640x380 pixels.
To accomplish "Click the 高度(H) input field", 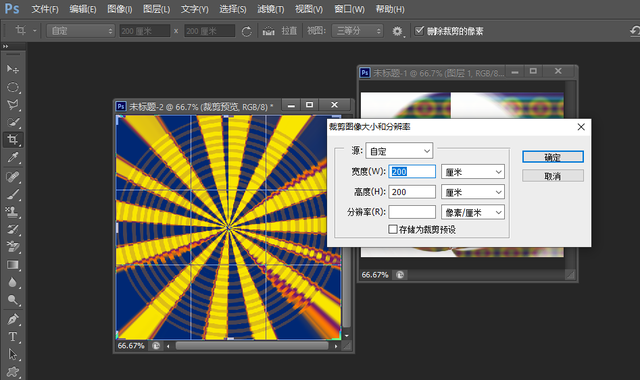I will click(412, 192).
